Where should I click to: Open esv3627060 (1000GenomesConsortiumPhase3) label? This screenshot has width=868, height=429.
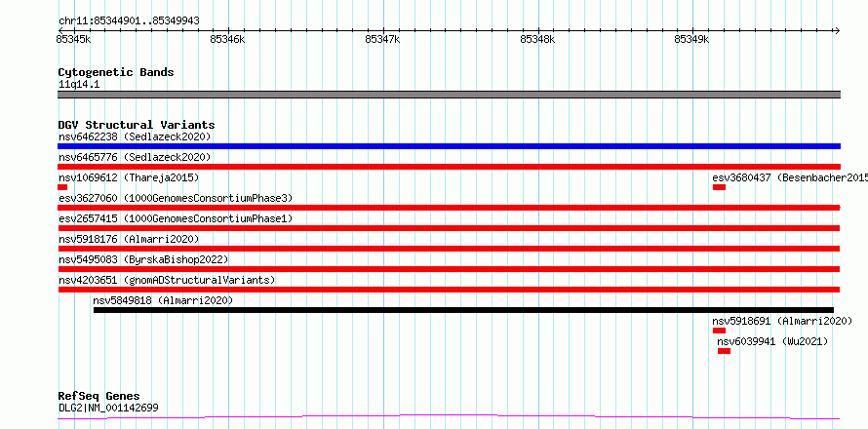pyautogui.click(x=176, y=198)
